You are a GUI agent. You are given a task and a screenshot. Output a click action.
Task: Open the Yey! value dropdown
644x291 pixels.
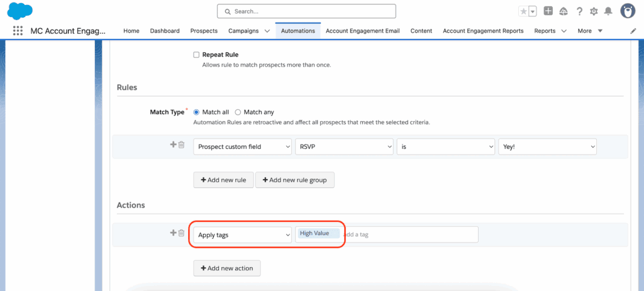(x=547, y=146)
